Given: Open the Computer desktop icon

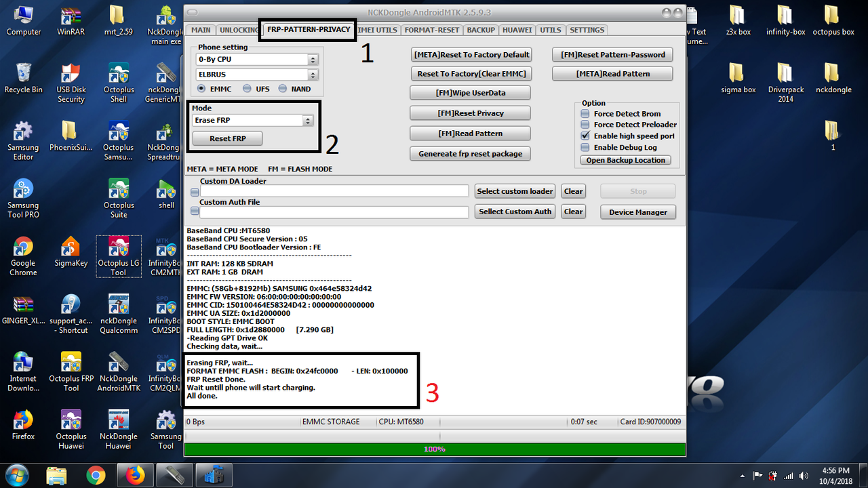Looking at the screenshot, I should 23,22.
